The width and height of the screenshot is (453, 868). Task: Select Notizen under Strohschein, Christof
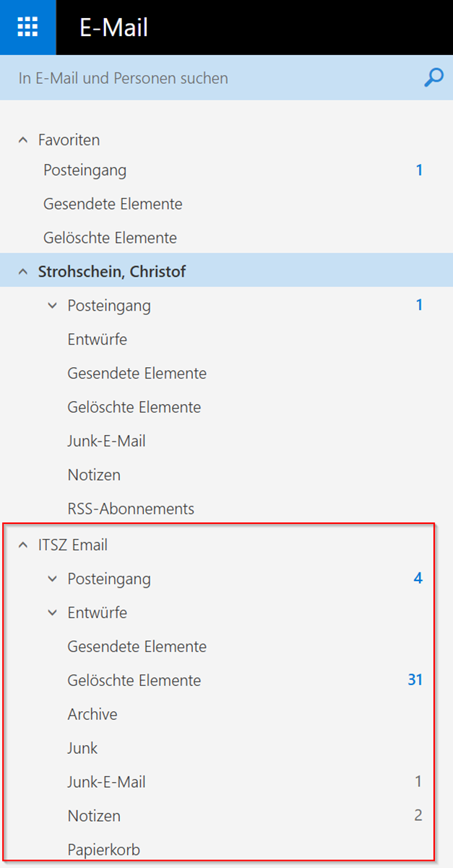point(94,475)
